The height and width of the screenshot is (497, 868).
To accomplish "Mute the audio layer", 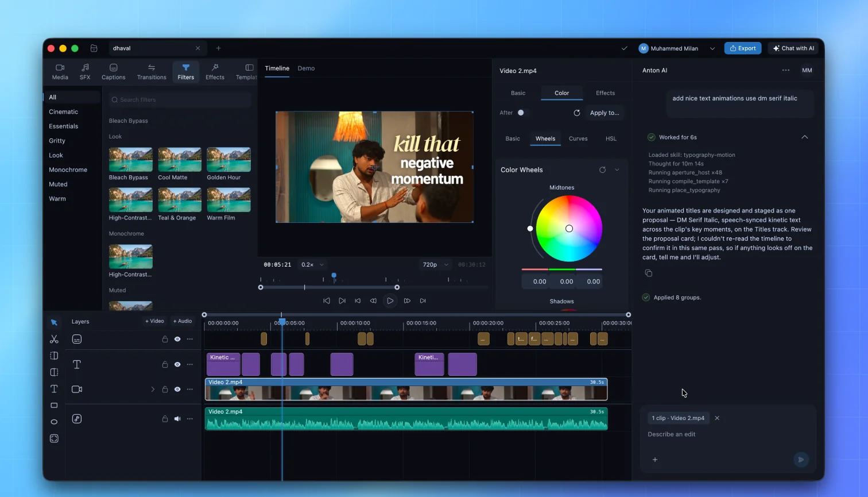I will click(177, 419).
